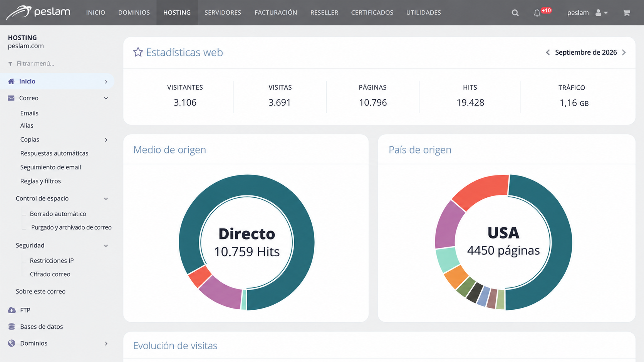Click the VISITANTES value 3.106
This screenshot has width=644, height=362.
pyautogui.click(x=185, y=102)
